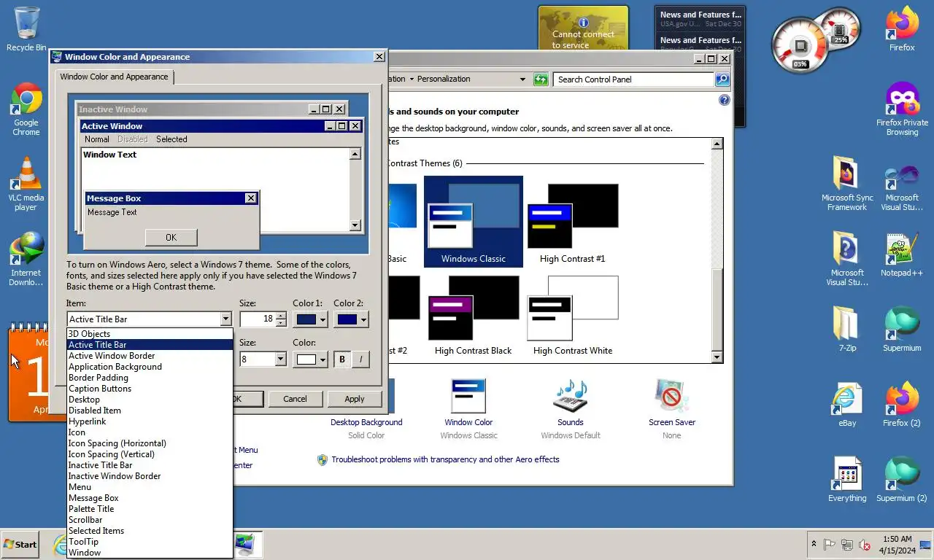The width and height of the screenshot is (934, 560).
Task: Open the Color 2 dropdown arrow
Action: (363, 319)
